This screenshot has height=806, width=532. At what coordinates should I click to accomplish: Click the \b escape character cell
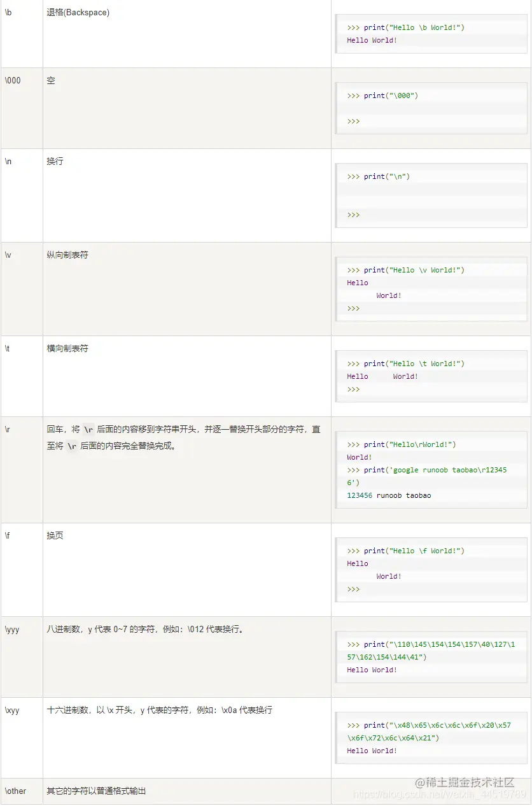click(22, 34)
